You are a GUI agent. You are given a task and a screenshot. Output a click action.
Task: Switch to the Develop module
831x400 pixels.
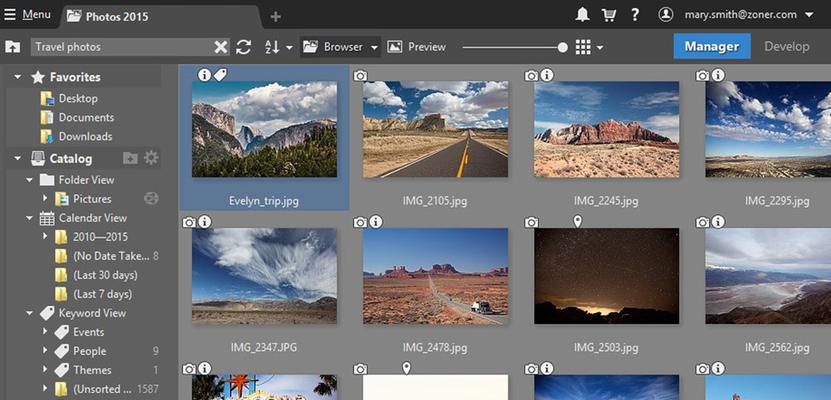[786, 47]
